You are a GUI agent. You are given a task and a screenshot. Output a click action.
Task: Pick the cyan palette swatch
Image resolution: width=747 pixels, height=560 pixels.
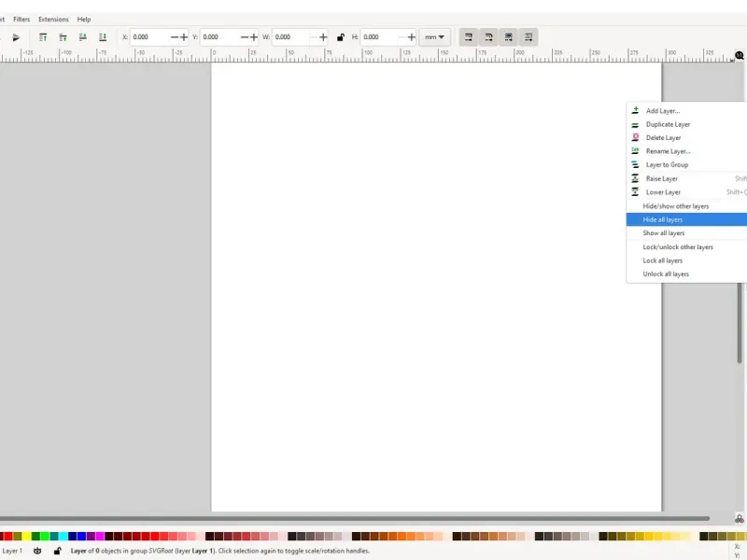(x=63, y=537)
